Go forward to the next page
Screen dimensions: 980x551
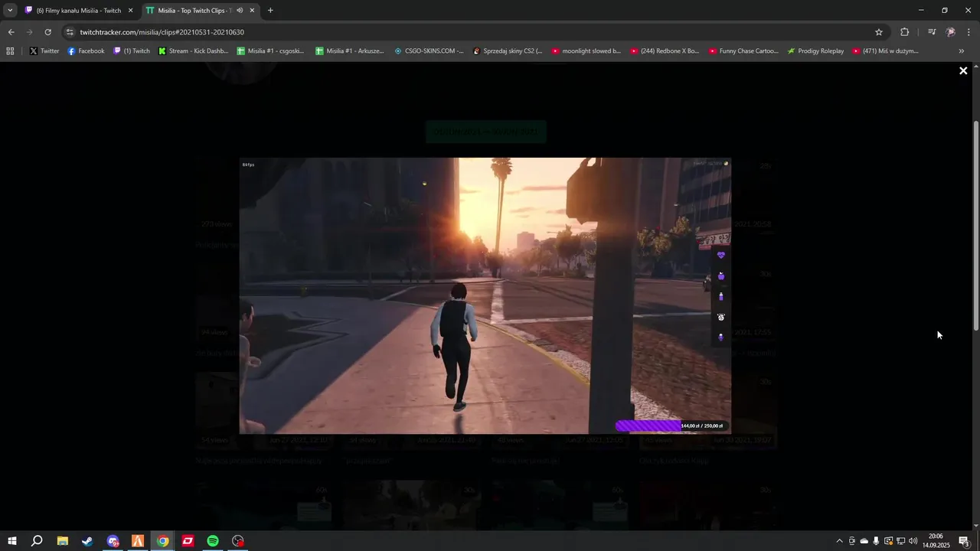click(29, 32)
